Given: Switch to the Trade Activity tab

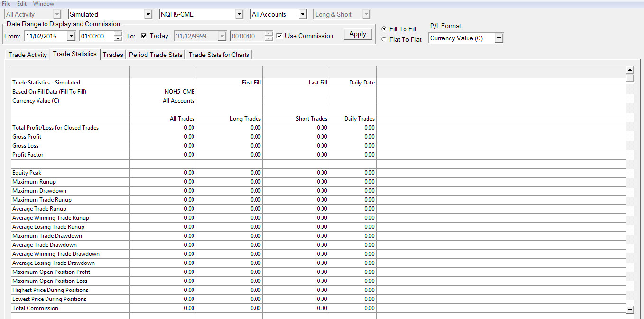Looking at the screenshot, I should 28,55.
